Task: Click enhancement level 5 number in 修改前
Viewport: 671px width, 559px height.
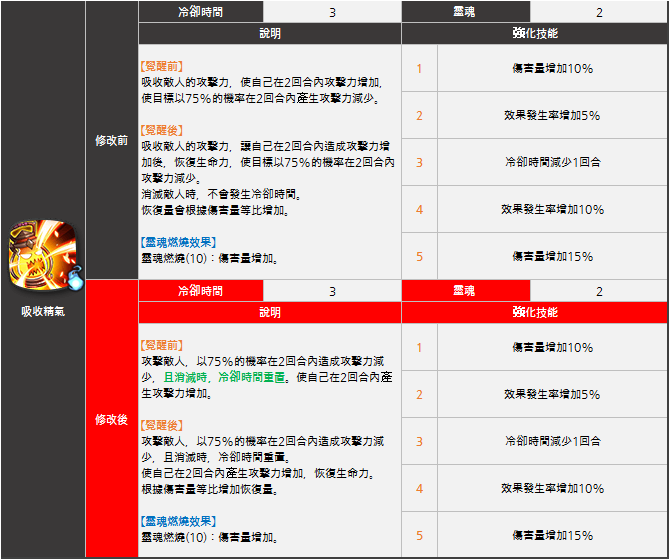Action: [x=419, y=257]
